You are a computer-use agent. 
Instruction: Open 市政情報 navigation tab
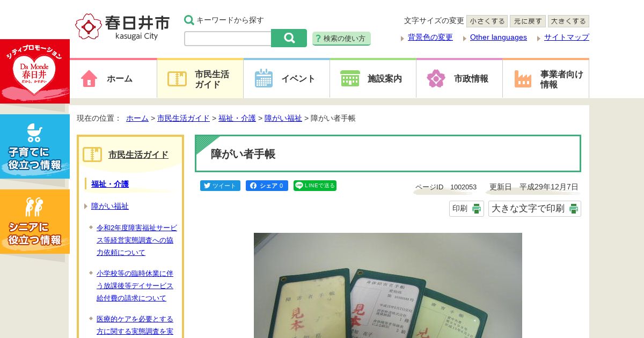(459, 78)
